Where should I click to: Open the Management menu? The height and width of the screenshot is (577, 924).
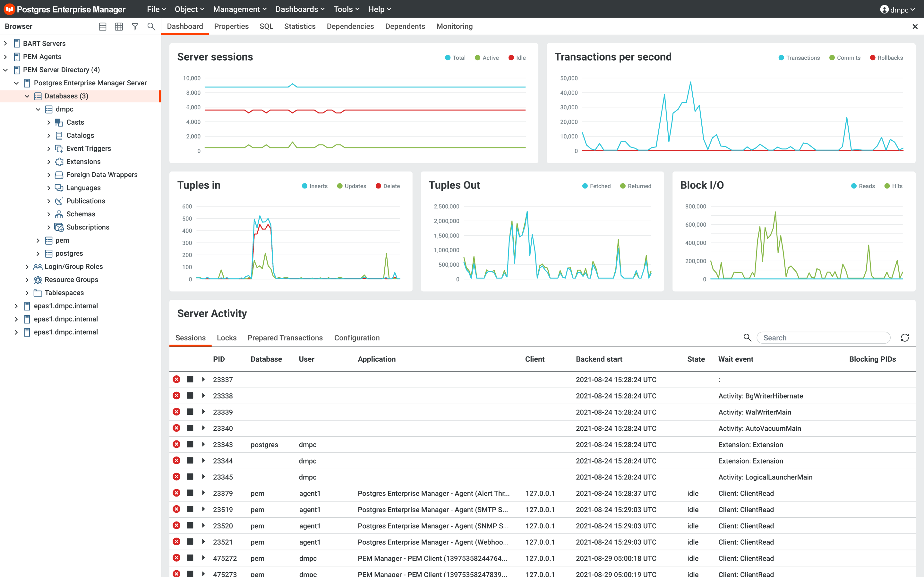click(x=240, y=9)
